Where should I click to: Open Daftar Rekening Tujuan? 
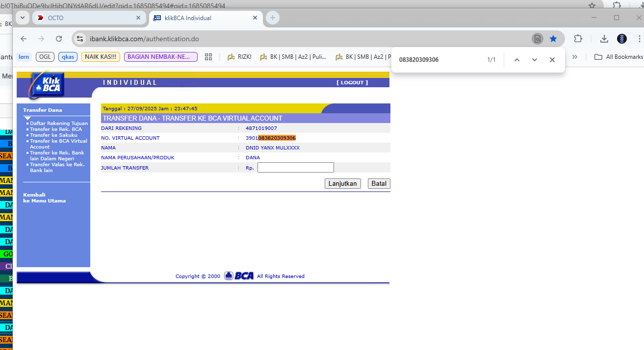pos(59,124)
